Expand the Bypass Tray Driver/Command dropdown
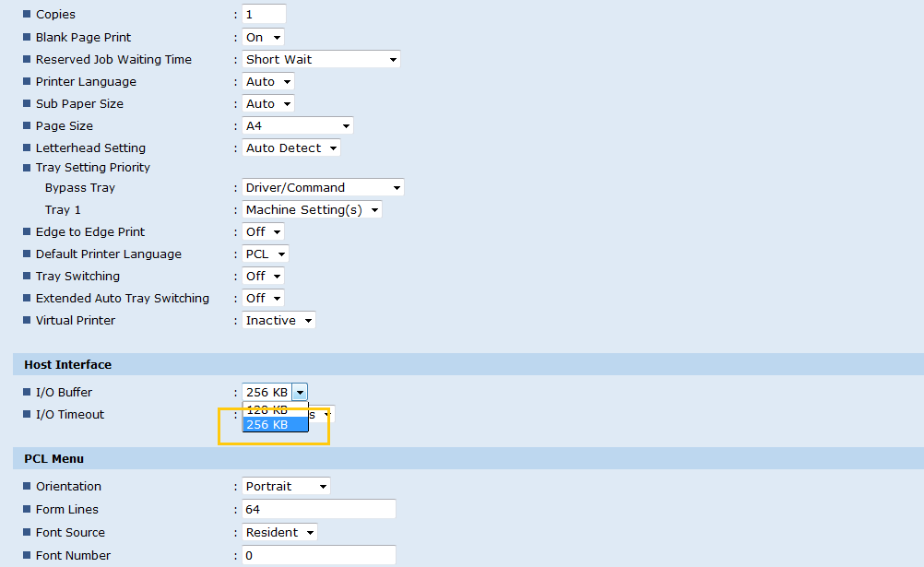 pyautogui.click(x=323, y=188)
